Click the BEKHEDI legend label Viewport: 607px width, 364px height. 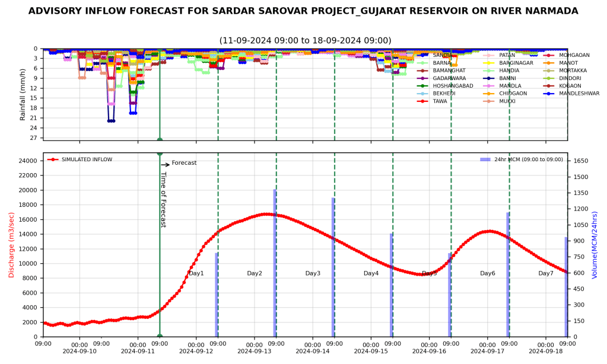(444, 94)
